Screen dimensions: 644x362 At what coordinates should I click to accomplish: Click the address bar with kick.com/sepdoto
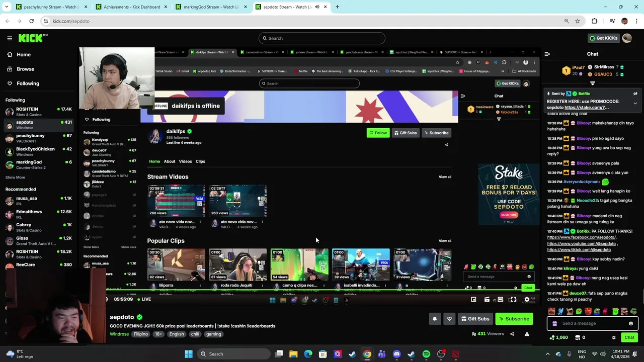(x=302, y=21)
